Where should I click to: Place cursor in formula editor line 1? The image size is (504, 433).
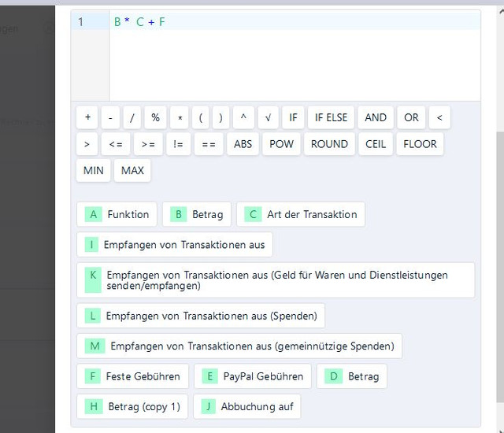295,22
